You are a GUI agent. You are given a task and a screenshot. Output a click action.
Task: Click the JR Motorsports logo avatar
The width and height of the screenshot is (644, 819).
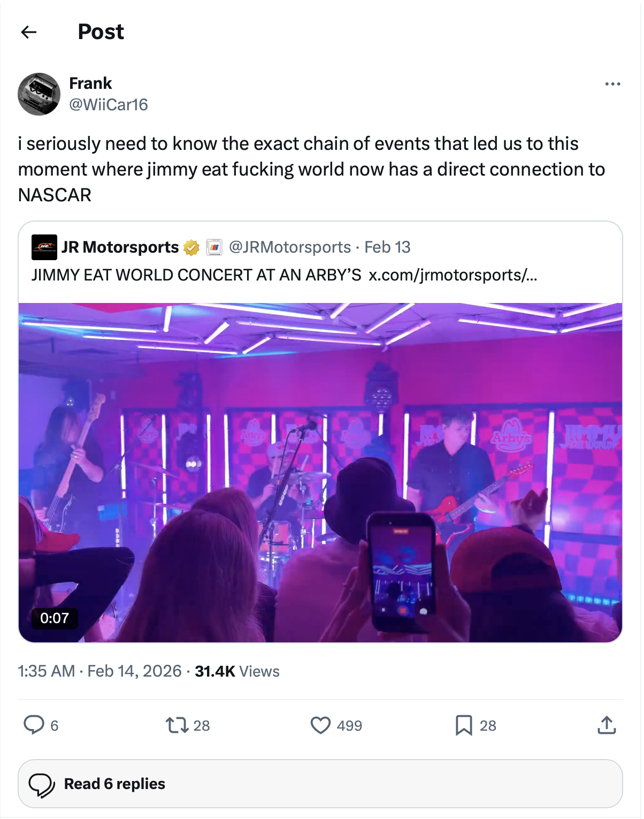[x=44, y=247]
